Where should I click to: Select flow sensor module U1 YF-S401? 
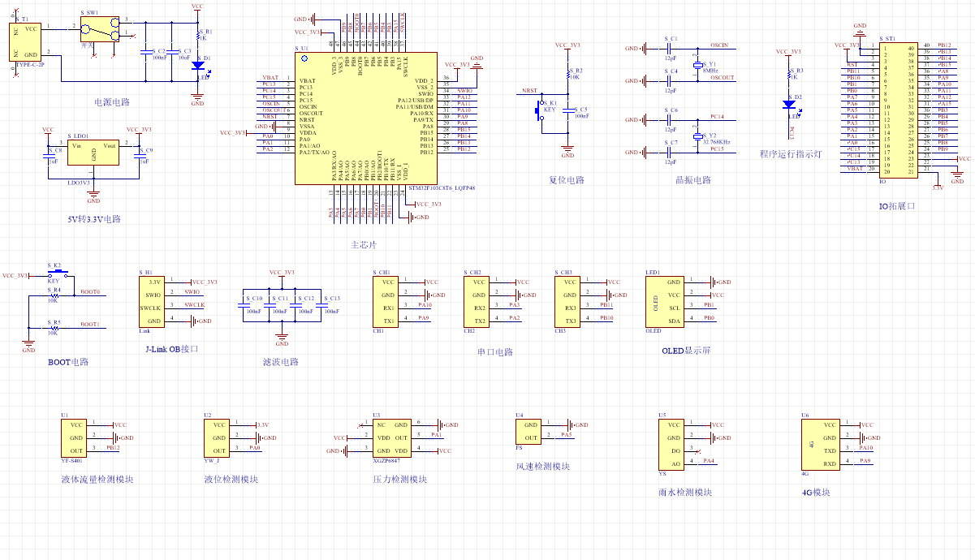75,437
